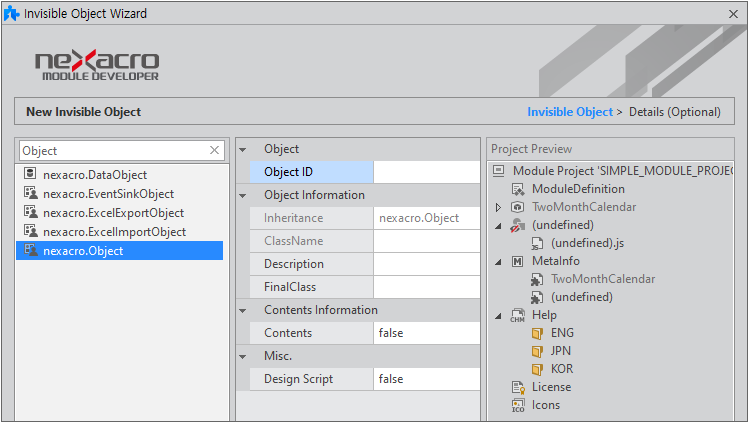
Task: Expand the TwoMonthCalendar tree node
Action: click(x=499, y=207)
